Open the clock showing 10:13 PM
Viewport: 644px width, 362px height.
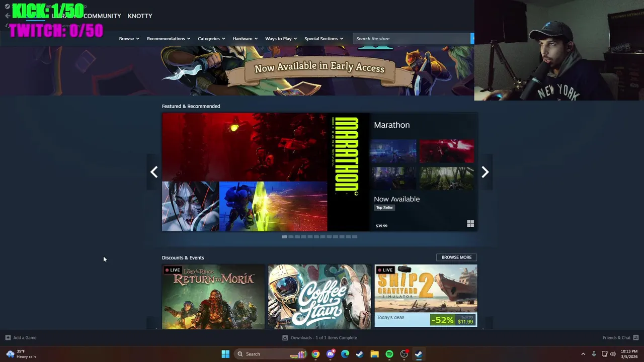629,354
